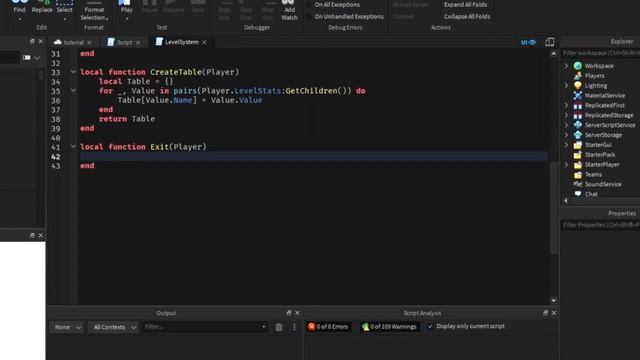Click the editor scrollbar up arrow
Image resolution: width=640 pixels, height=360 pixels.
pos(553,53)
